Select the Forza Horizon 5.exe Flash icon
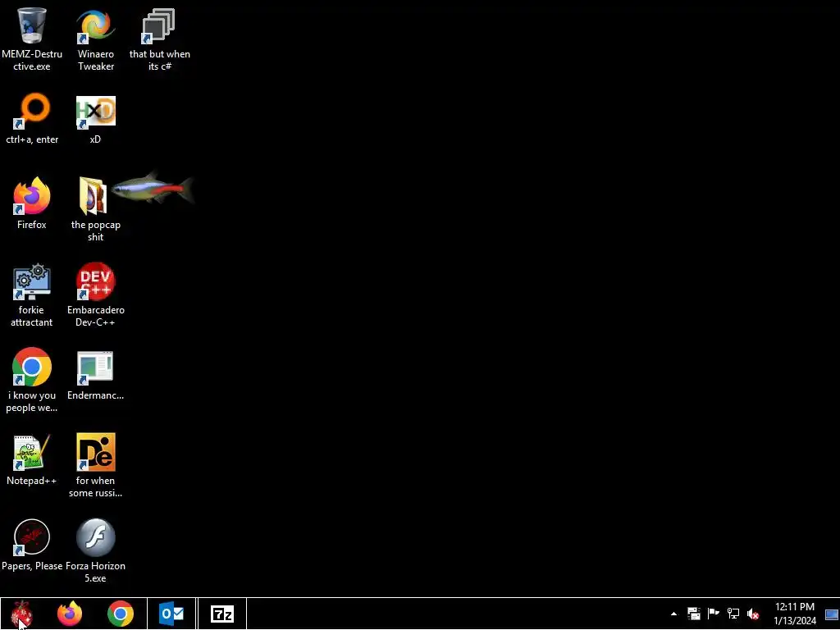This screenshot has height=630, width=840. pyautogui.click(x=95, y=537)
